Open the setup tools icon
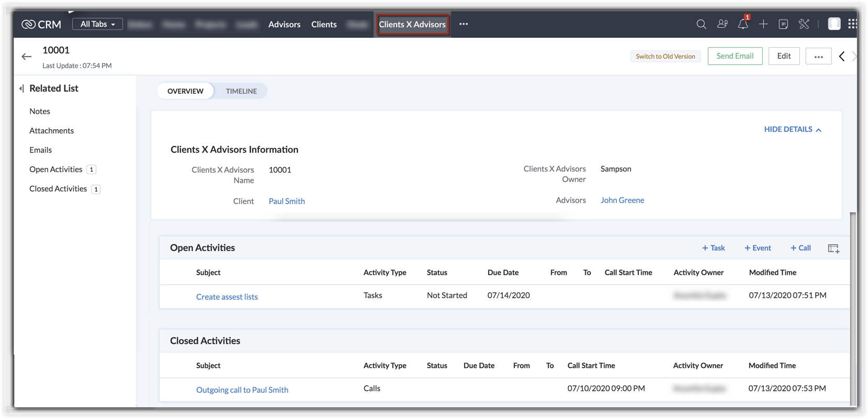This screenshot has height=419, width=868. tap(804, 24)
